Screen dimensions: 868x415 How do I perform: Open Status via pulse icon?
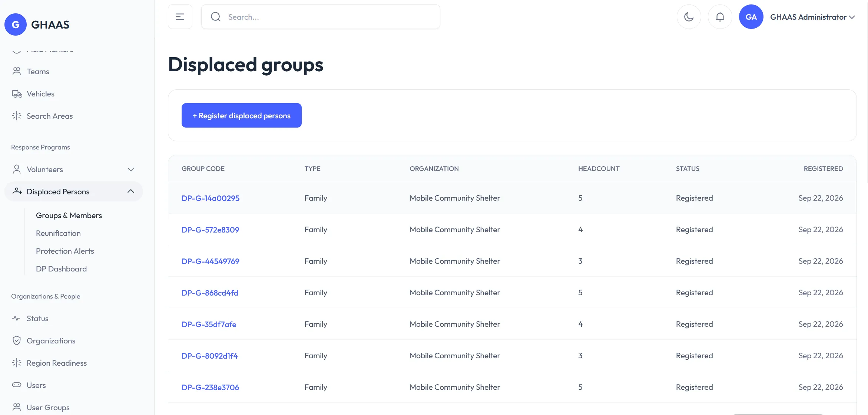(16, 318)
